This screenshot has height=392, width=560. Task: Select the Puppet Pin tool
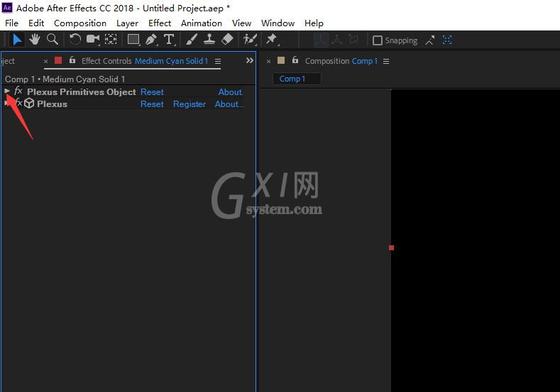tap(272, 39)
